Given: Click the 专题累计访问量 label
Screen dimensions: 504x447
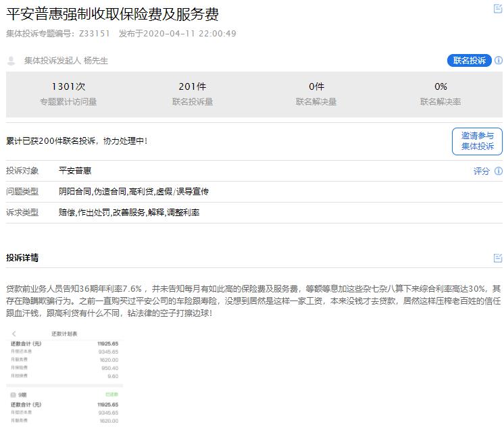Looking at the screenshot, I should pyautogui.click(x=68, y=102).
